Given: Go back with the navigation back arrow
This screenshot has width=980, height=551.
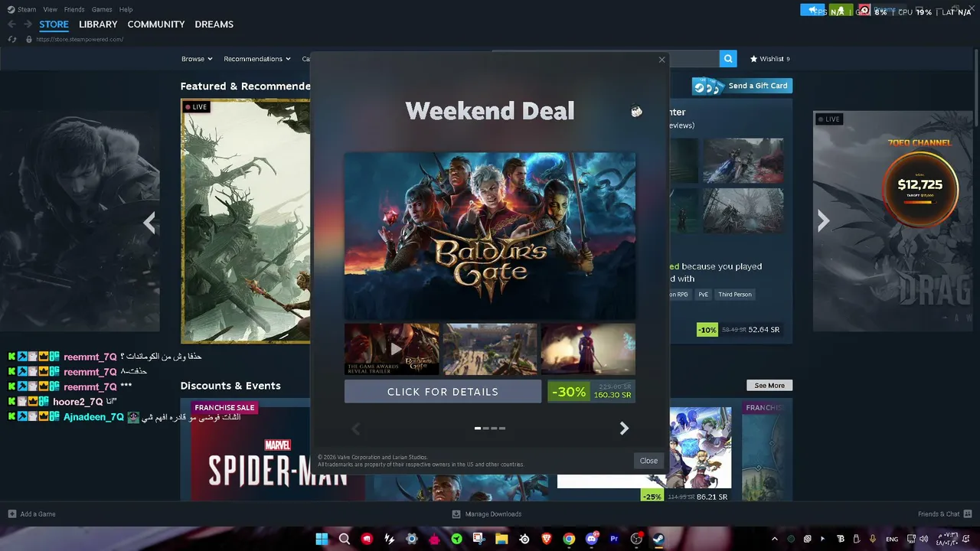Looking at the screenshot, I should coord(11,24).
